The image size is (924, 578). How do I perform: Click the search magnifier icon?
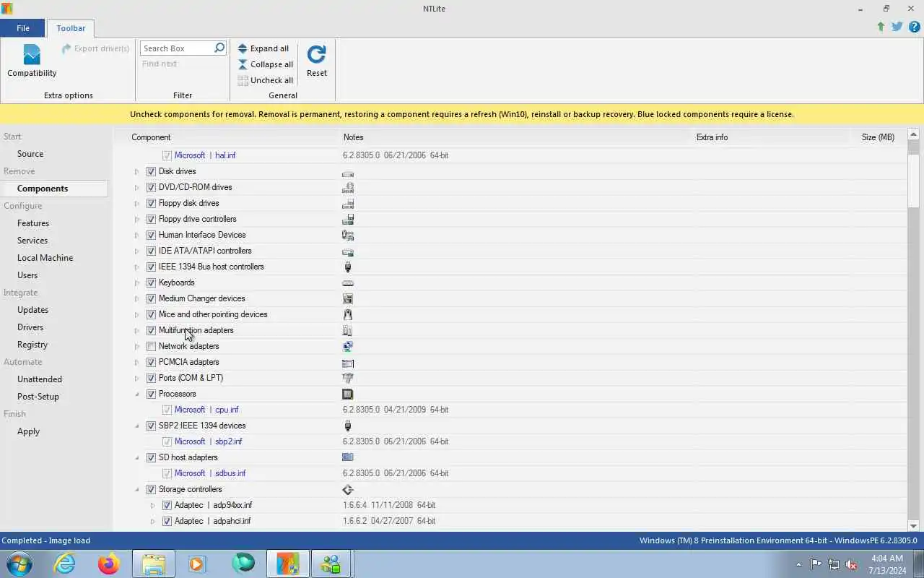pos(219,48)
